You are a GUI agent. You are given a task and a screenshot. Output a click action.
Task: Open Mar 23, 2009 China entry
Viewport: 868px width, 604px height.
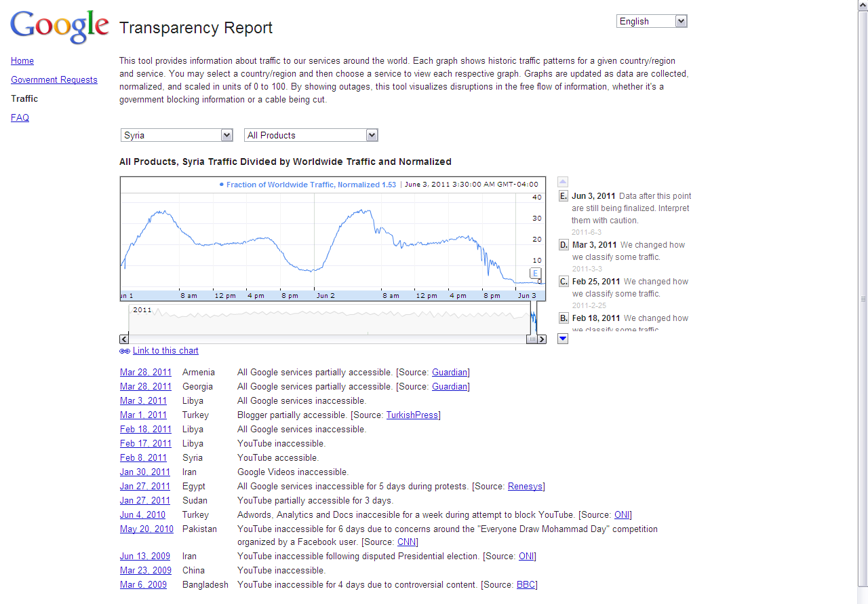point(146,570)
